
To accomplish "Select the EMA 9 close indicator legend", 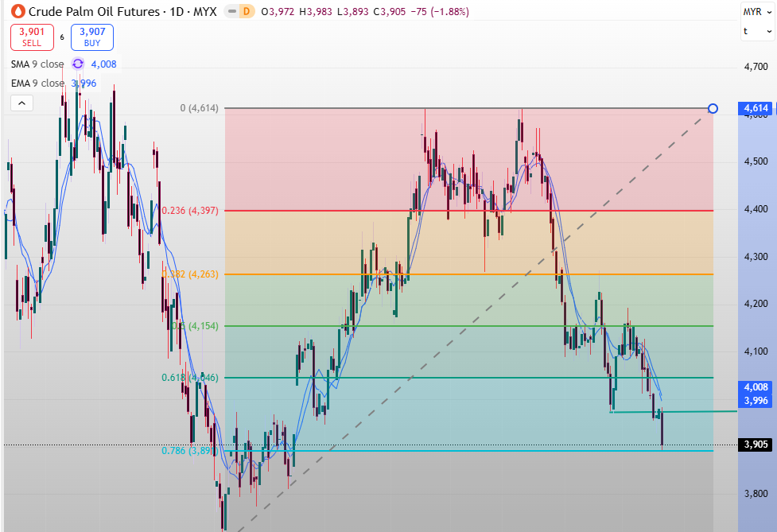I will [37, 83].
